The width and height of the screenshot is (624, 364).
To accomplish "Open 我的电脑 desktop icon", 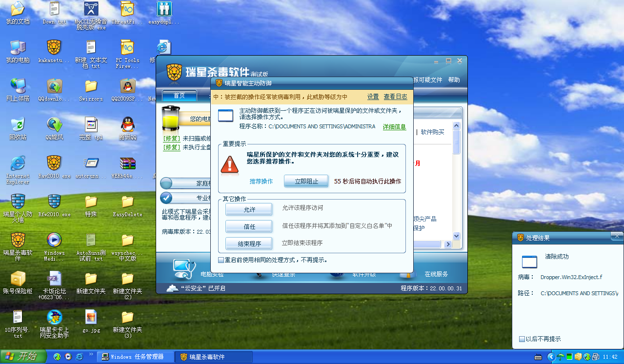I will click(x=18, y=51).
